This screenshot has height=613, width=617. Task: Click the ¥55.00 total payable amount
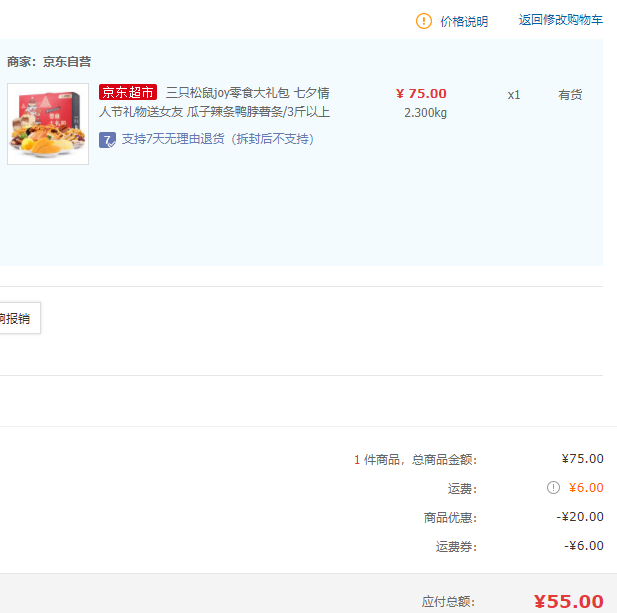(x=569, y=602)
